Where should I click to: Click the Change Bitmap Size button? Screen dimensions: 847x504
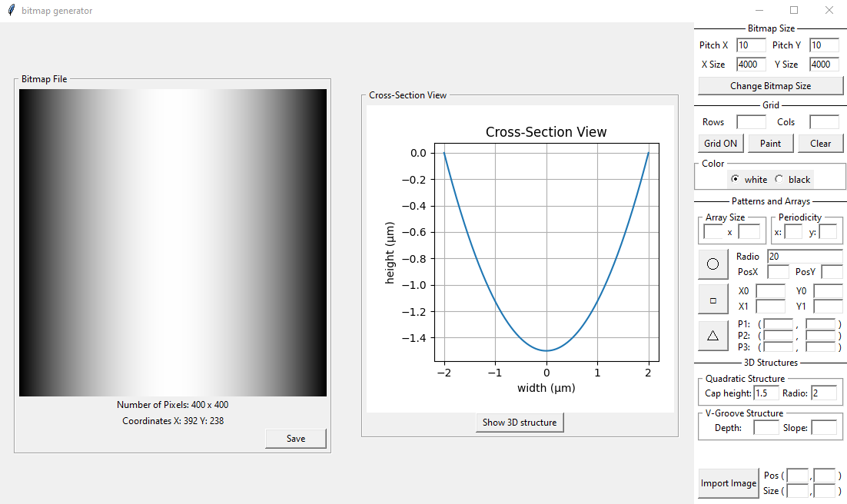pyautogui.click(x=770, y=86)
